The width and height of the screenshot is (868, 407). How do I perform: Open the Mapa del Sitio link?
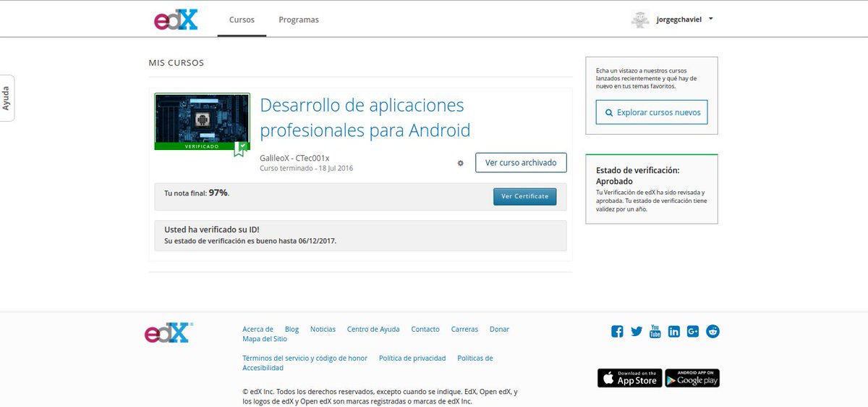(265, 339)
